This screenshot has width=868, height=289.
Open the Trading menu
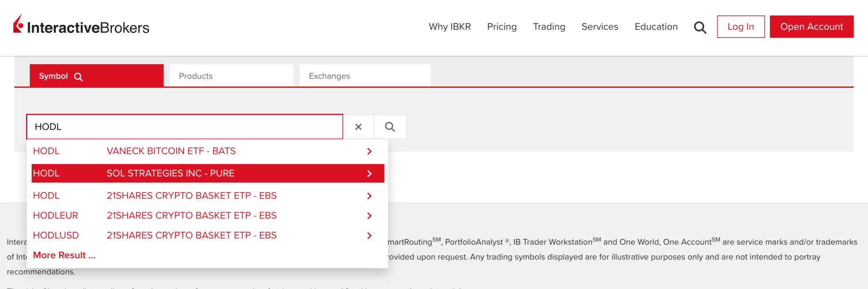pyautogui.click(x=549, y=27)
